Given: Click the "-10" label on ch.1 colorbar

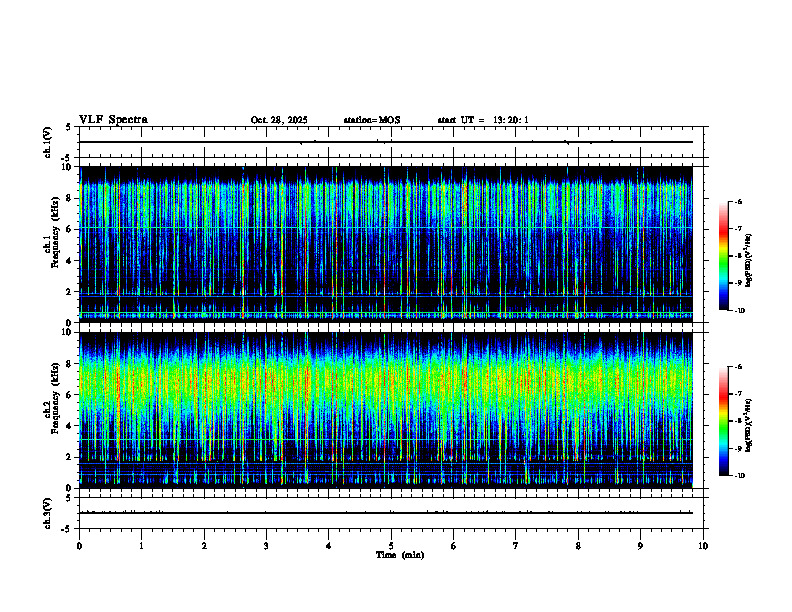Looking at the screenshot, I should (x=739, y=311).
